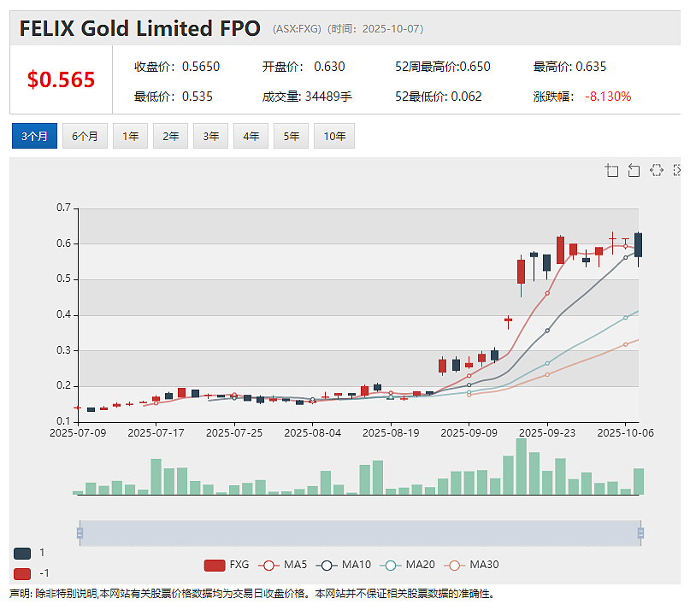The image size is (690, 616).
Task: Click the 0.1 y-axis label
Action: [x=63, y=421]
